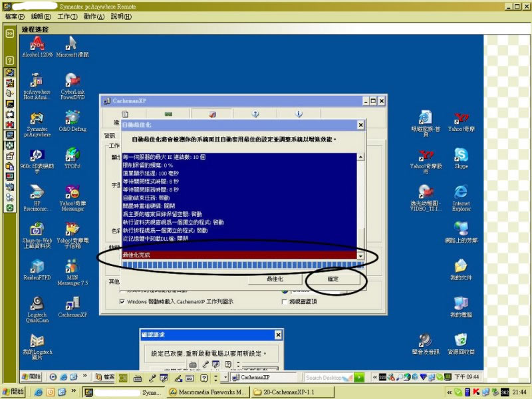Click the 確定 button in optimization dialog
532x399 pixels.
tap(333, 279)
